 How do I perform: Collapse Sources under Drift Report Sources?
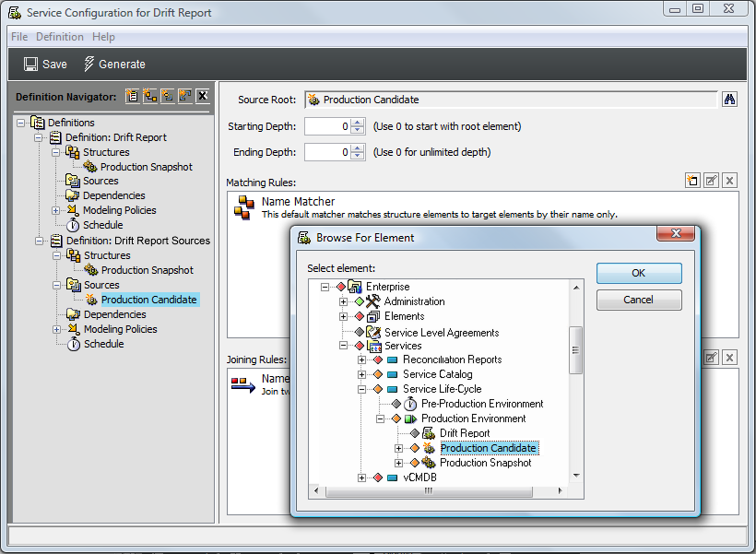(56, 285)
